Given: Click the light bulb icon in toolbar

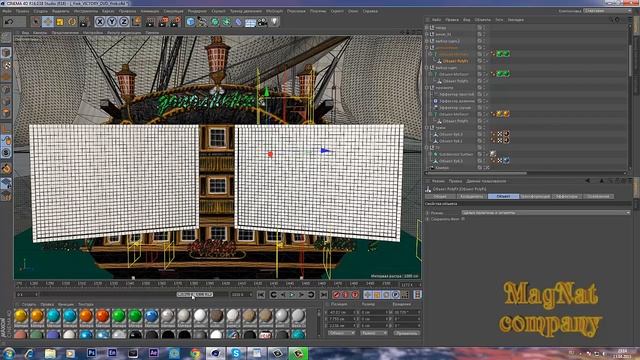Looking at the screenshot, I should click(x=274, y=22).
